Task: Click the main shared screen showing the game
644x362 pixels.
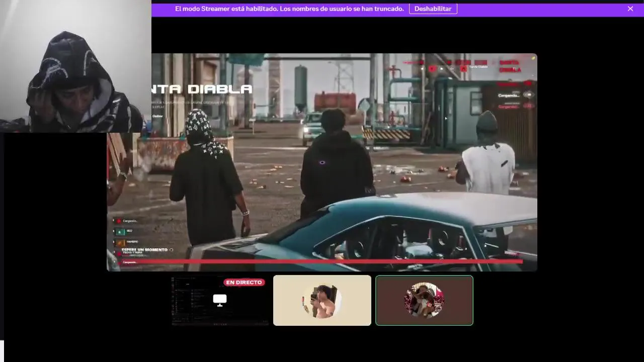Action: (322, 162)
